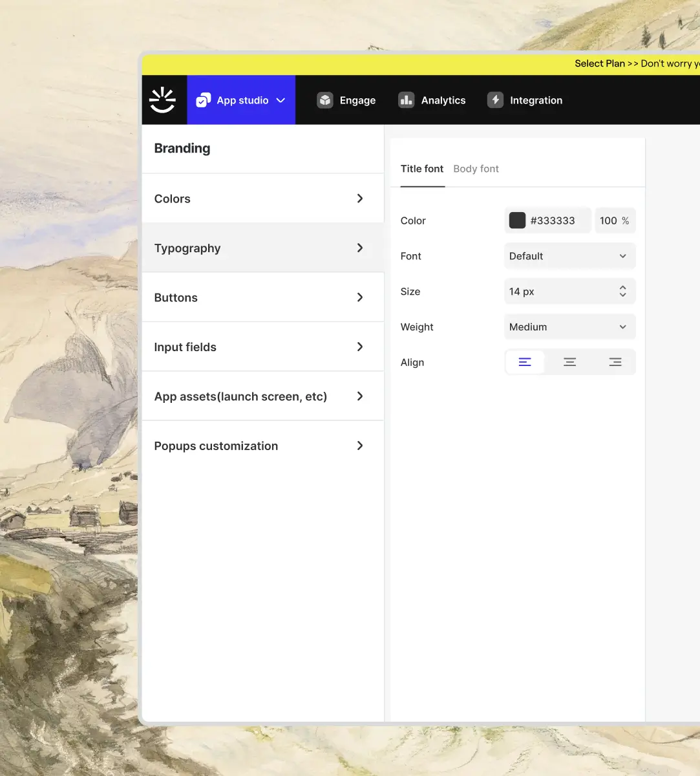Select center text alignment

(x=569, y=362)
